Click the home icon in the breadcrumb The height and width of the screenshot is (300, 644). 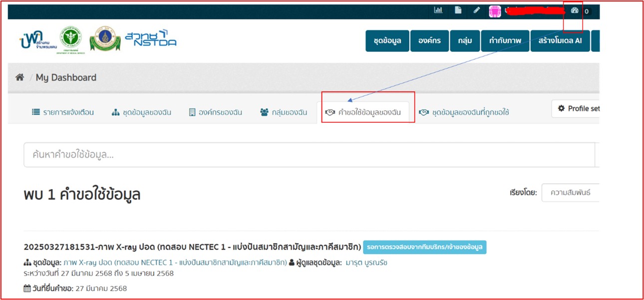[x=20, y=77]
